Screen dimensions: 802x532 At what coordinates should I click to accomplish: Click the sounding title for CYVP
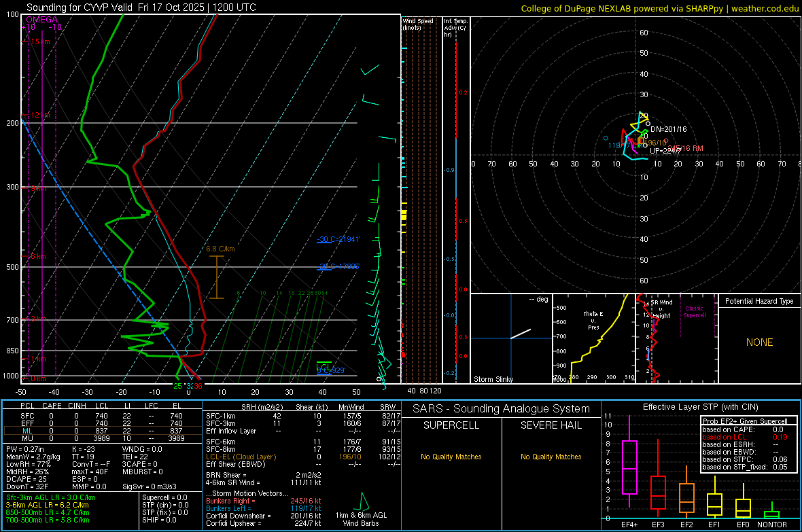coord(141,7)
